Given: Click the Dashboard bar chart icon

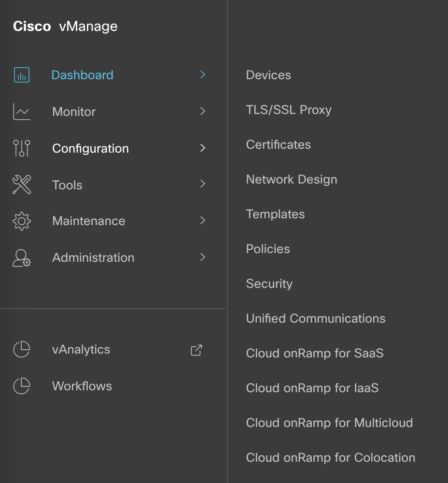Looking at the screenshot, I should (22, 75).
